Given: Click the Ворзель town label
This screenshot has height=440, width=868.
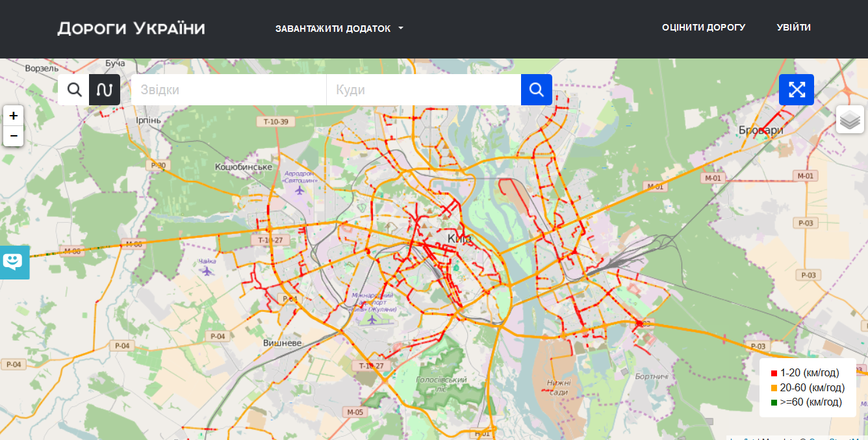Looking at the screenshot, I should [42, 68].
